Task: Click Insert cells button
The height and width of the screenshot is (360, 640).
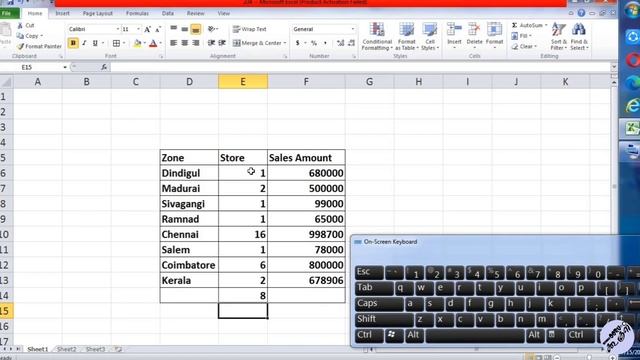Action: (454, 36)
